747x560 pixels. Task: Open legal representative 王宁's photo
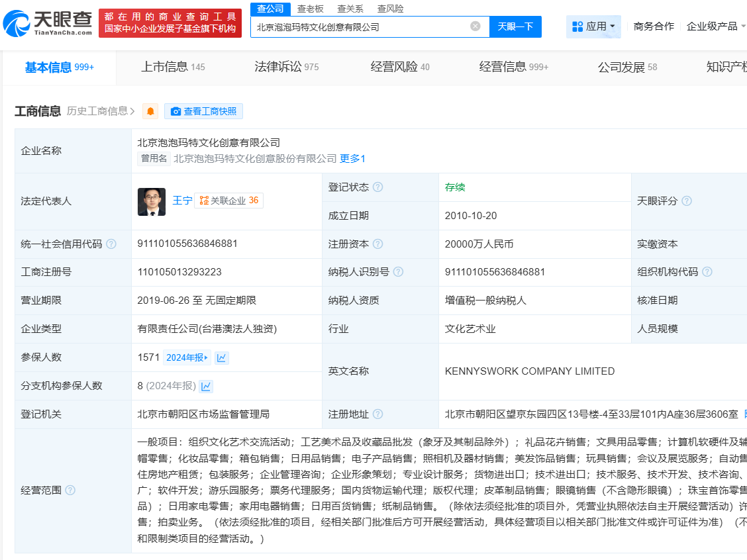click(x=152, y=201)
